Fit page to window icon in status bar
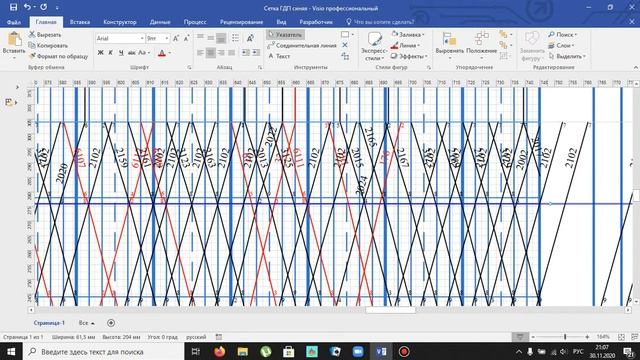The image size is (640, 360). (621, 337)
